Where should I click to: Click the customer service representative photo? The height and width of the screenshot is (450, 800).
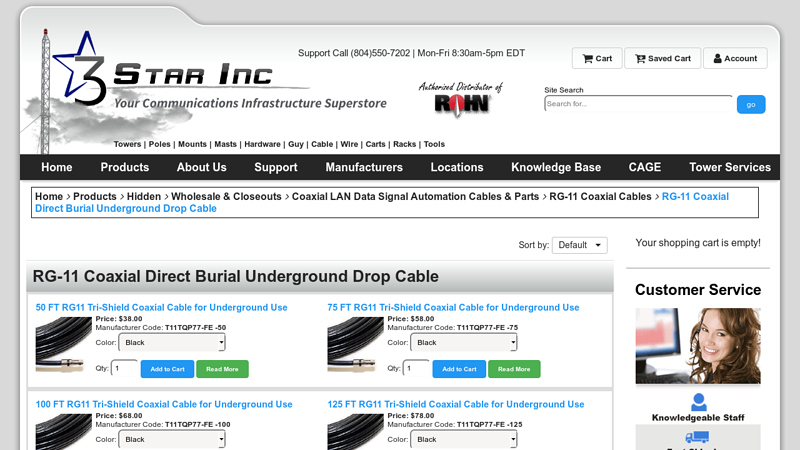click(x=698, y=345)
